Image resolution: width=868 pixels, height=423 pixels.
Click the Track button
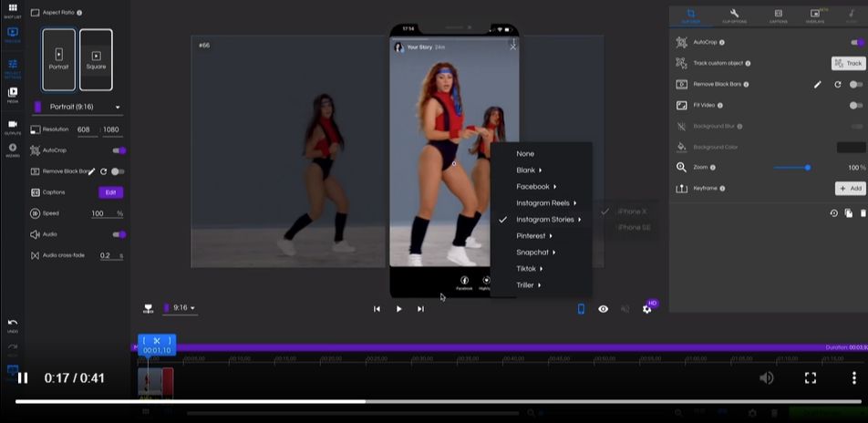(x=848, y=64)
